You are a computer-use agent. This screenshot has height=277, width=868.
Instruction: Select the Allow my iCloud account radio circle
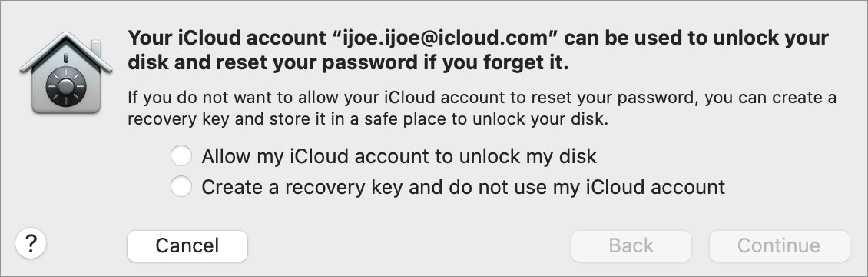tap(181, 155)
